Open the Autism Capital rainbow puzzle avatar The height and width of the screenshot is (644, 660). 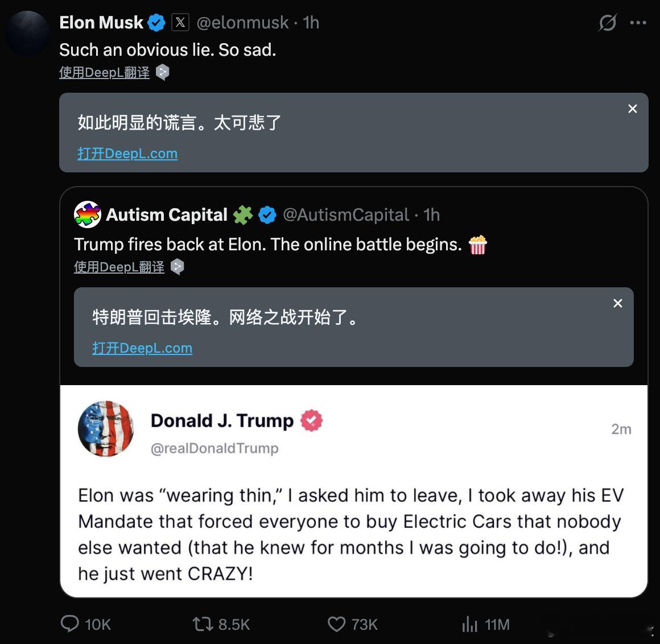(x=88, y=214)
